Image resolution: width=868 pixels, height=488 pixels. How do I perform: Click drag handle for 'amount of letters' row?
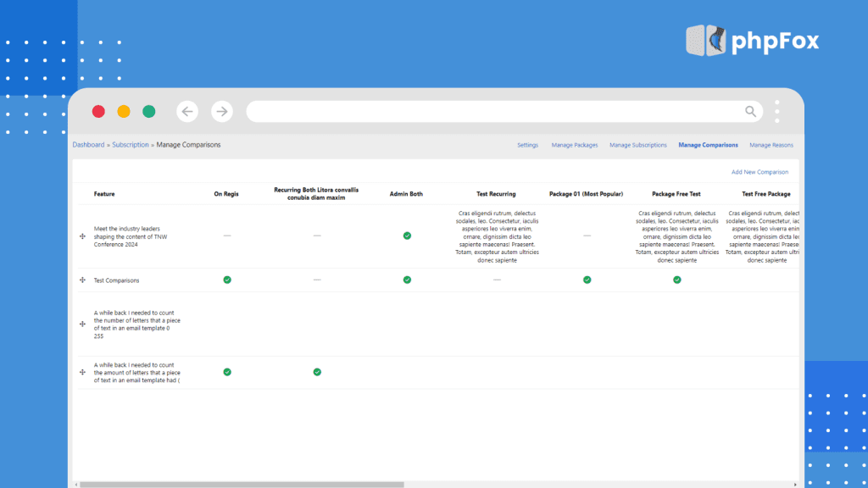pos(82,372)
